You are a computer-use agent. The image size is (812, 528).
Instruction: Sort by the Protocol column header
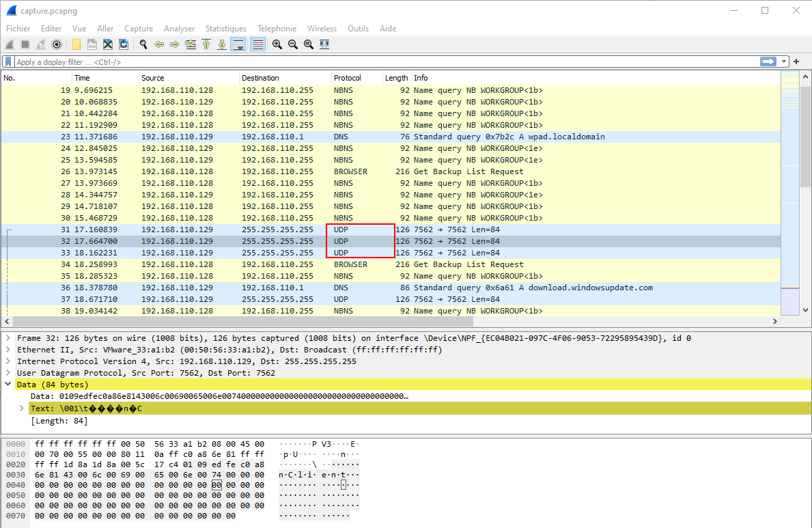356,78
